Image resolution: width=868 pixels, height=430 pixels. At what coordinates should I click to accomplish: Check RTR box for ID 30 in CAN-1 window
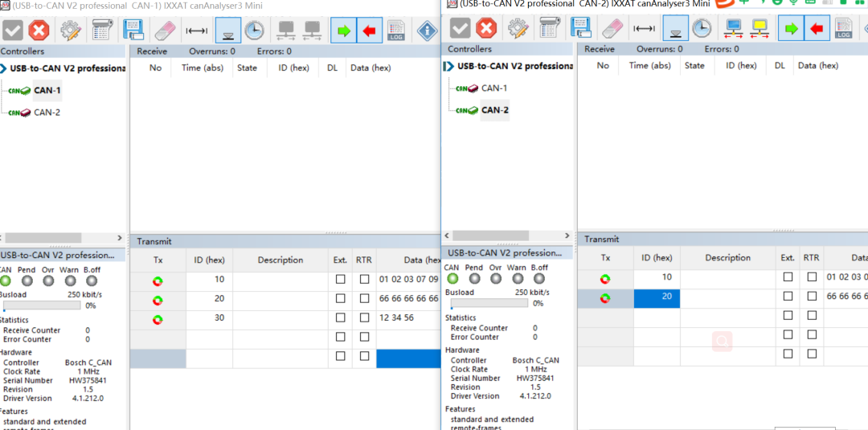coord(364,317)
